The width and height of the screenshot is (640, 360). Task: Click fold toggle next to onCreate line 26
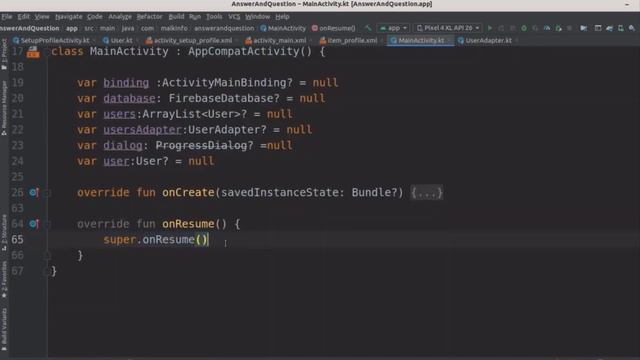point(47,193)
